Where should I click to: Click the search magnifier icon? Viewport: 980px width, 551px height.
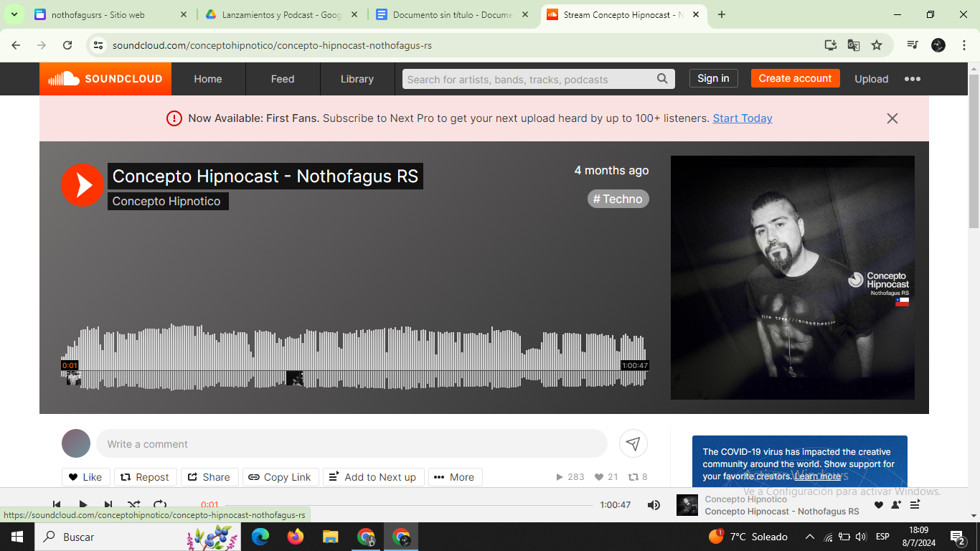[x=662, y=79]
